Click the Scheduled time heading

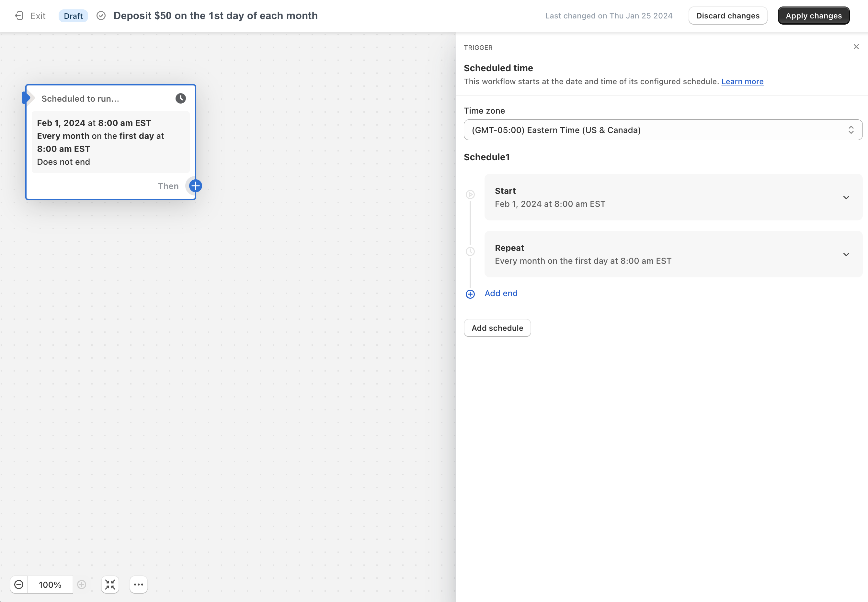[498, 68]
